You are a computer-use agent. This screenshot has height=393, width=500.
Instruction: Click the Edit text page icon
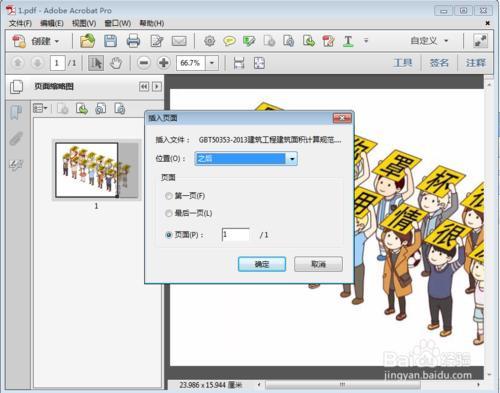click(157, 41)
